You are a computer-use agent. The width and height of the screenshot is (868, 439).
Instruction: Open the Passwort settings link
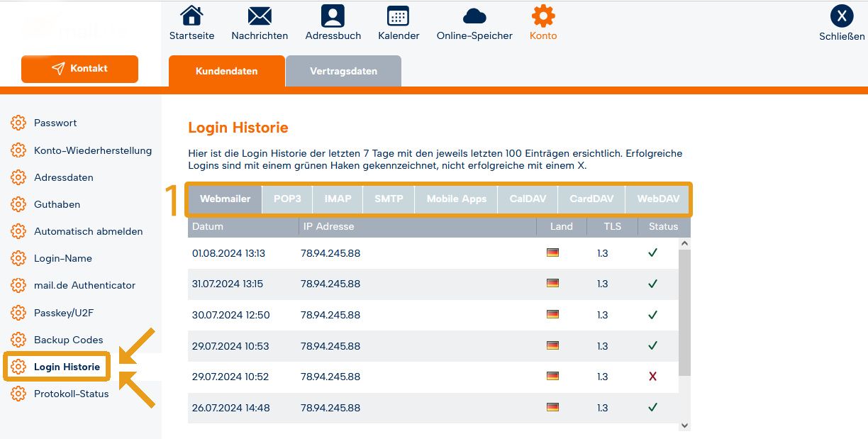(x=55, y=123)
